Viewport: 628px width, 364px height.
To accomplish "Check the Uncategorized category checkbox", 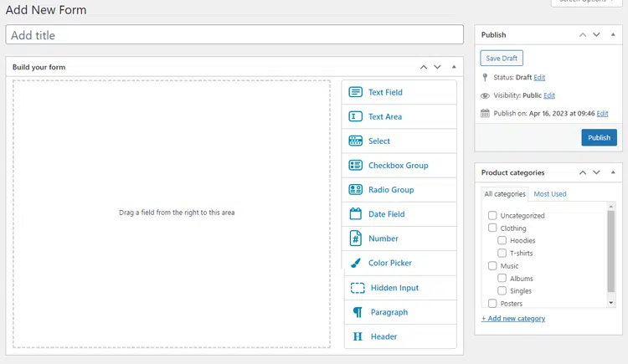I will tap(493, 216).
